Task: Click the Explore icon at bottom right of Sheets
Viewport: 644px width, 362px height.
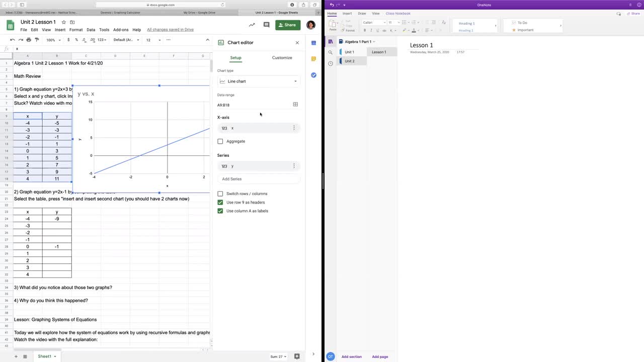Action: point(297,356)
